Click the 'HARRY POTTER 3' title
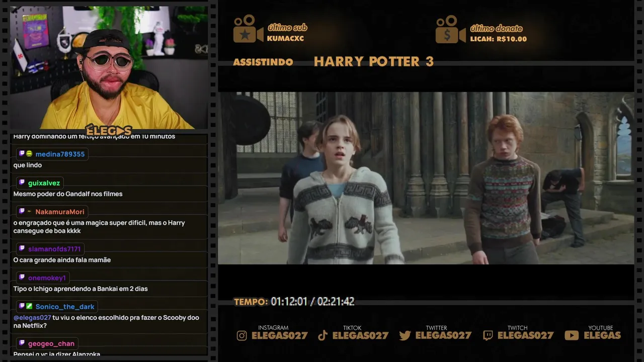The height and width of the screenshot is (362, 644). click(x=373, y=62)
